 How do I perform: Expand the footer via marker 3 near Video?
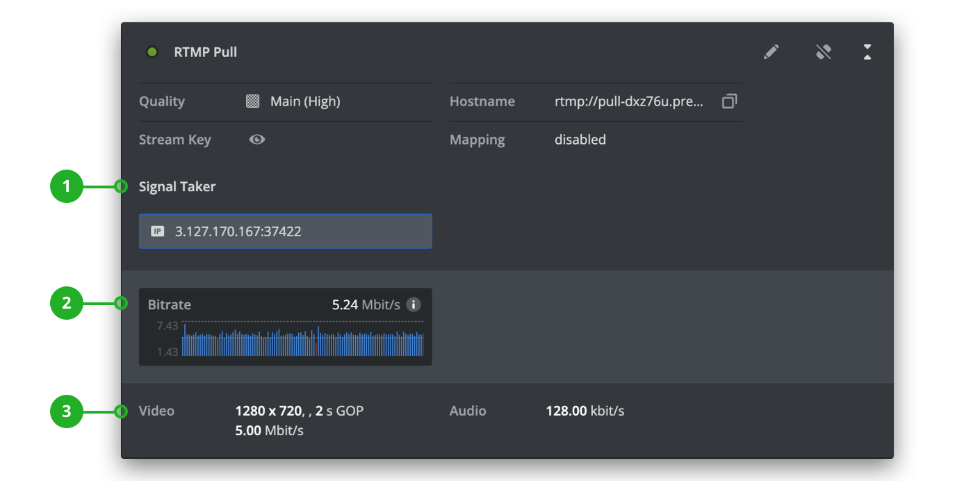(x=67, y=411)
